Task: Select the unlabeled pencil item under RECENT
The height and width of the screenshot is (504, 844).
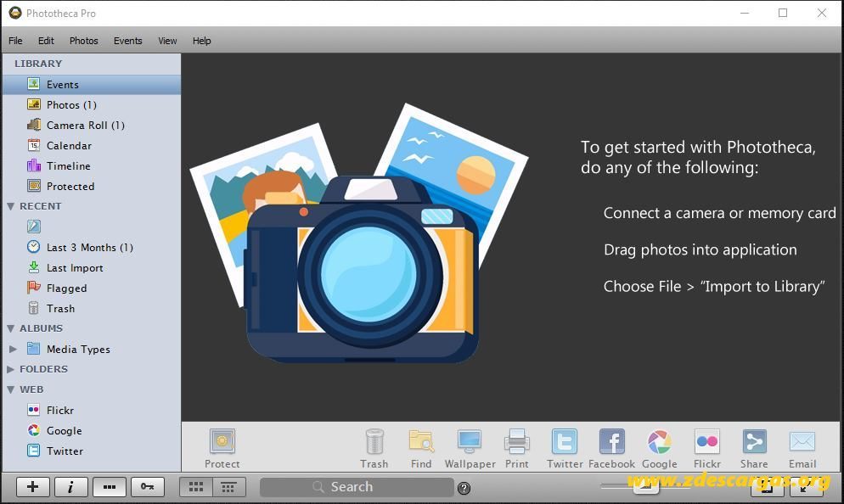Action: coord(34,227)
